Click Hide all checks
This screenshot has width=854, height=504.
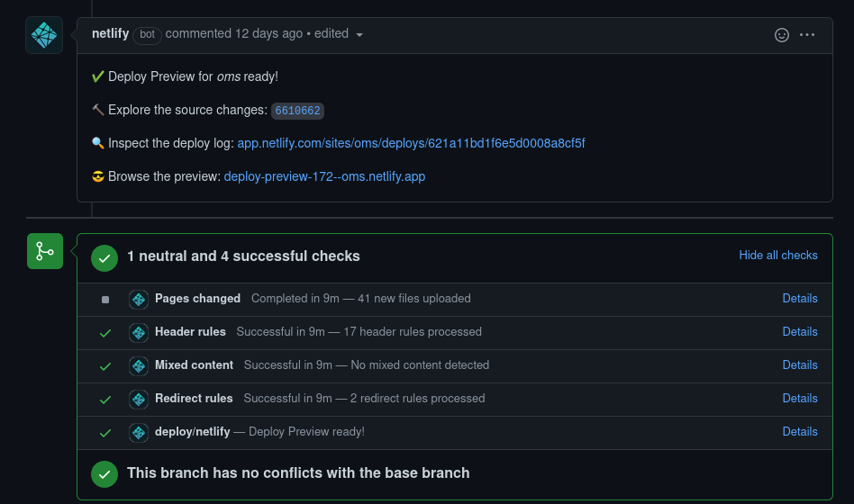pos(777,256)
